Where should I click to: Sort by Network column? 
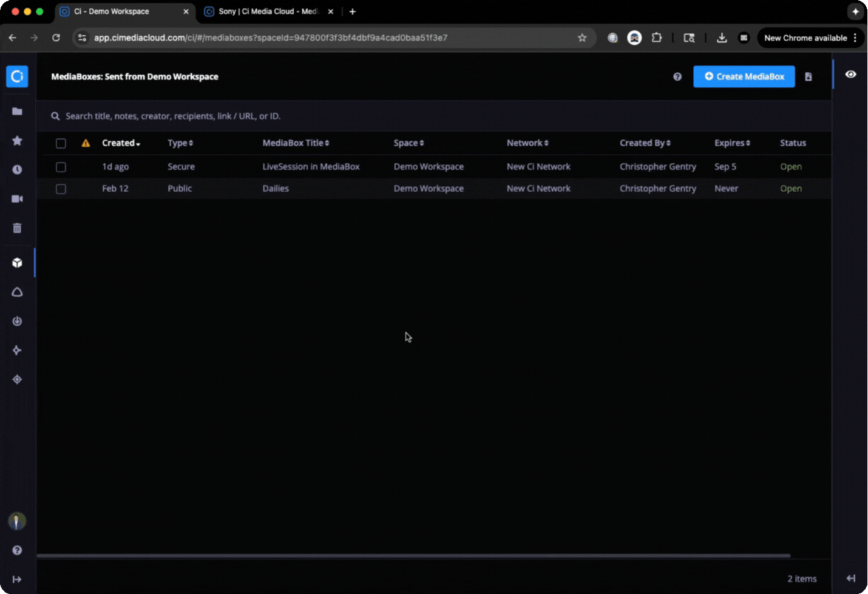[527, 143]
